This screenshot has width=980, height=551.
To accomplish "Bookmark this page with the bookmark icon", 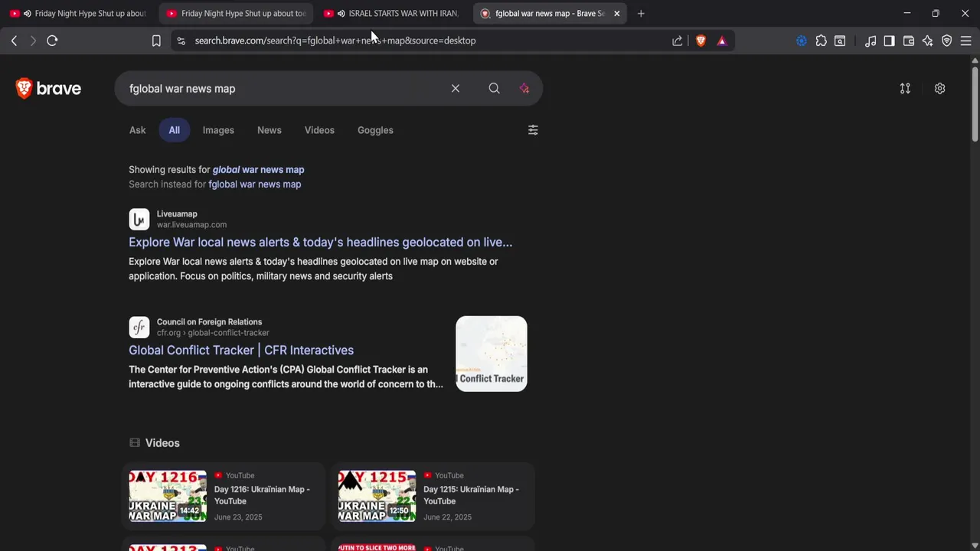I will pyautogui.click(x=156, y=41).
